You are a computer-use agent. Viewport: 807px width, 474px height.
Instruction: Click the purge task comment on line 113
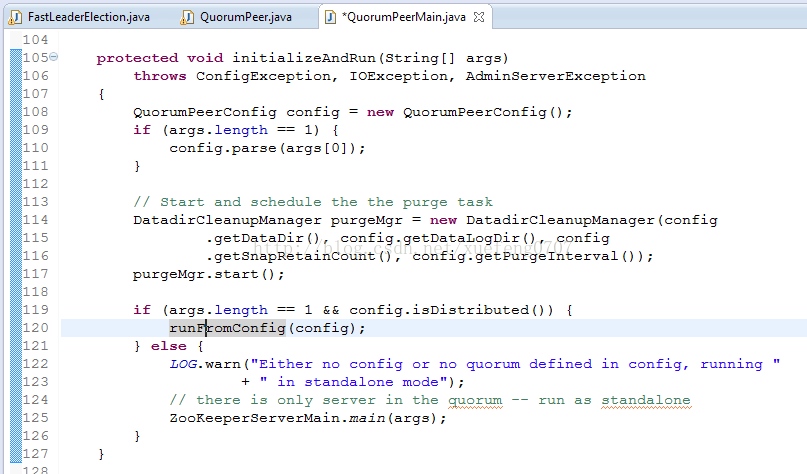[313, 202]
